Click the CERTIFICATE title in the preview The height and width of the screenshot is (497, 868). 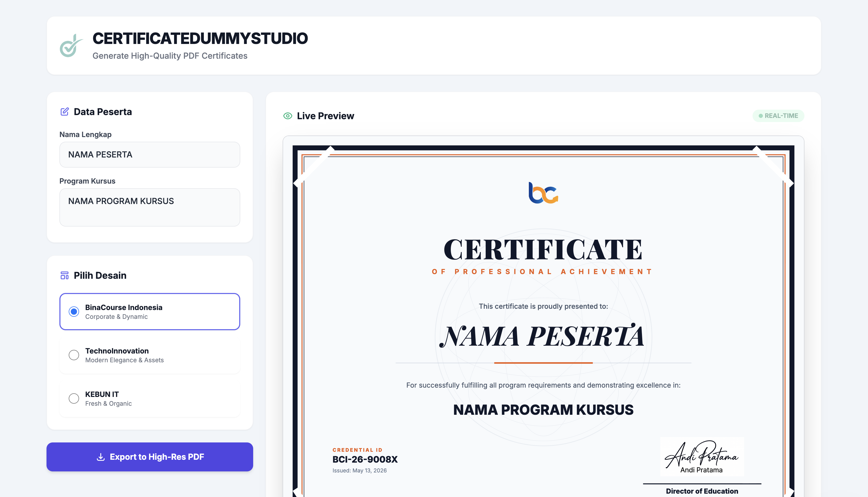(x=543, y=249)
